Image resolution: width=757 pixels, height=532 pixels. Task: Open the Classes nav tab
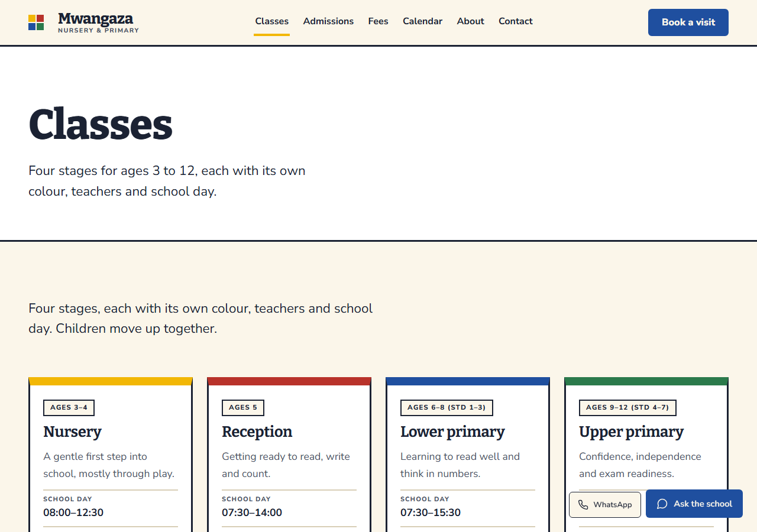(x=272, y=21)
